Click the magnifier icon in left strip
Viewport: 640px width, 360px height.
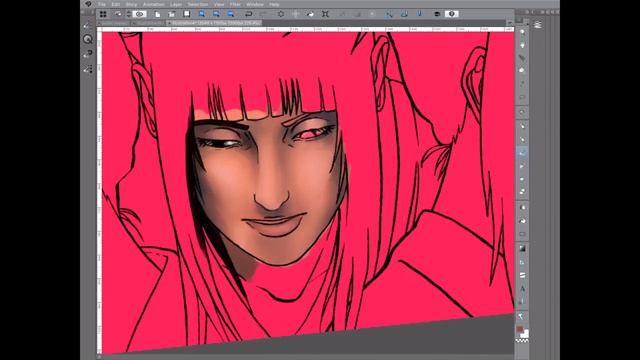pyautogui.click(x=87, y=39)
